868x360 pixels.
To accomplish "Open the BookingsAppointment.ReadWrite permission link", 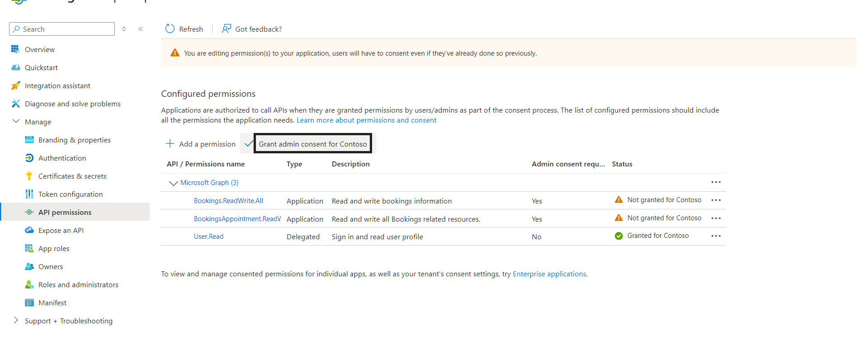I will pyautogui.click(x=237, y=219).
